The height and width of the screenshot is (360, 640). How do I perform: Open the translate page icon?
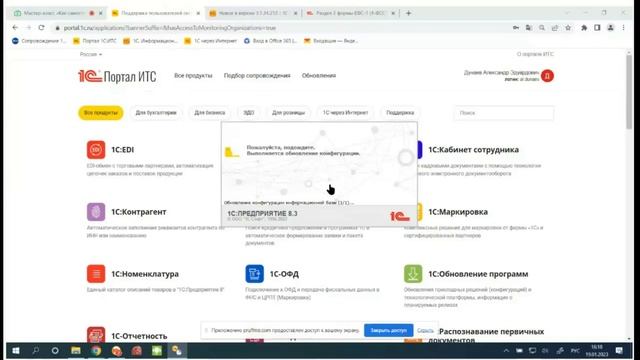pyautogui.click(x=529, y=28)
